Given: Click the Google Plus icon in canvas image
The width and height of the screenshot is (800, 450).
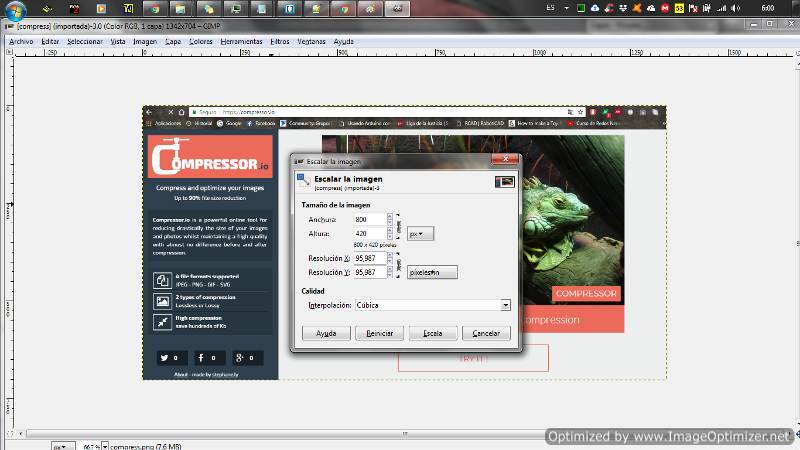Looking at the screenshot, I should click(x=247, y=358).
